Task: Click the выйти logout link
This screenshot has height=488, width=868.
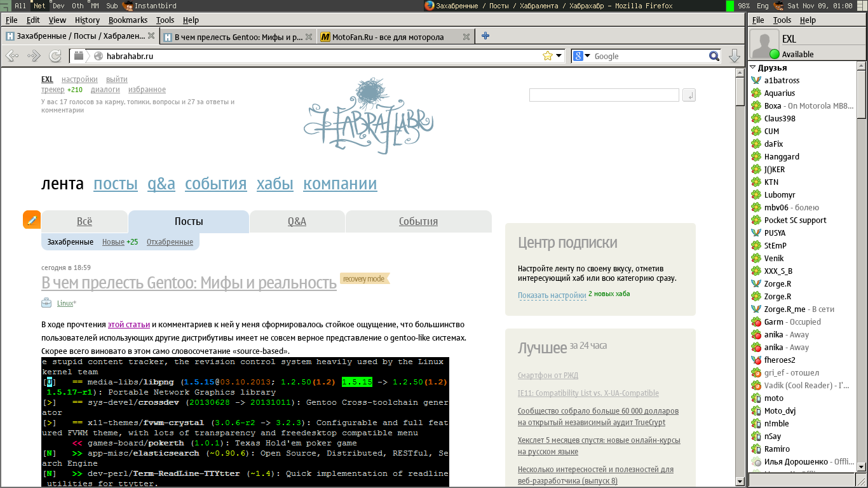Action: (x=117, y=79)
